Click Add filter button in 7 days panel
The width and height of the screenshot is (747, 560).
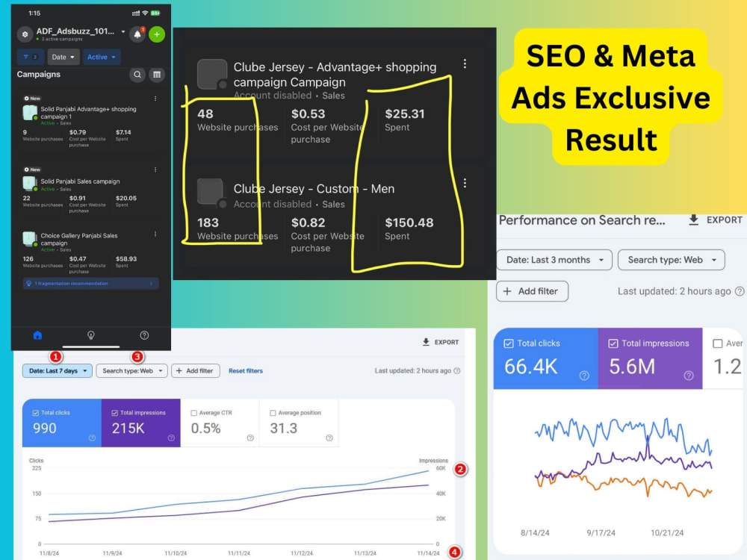195,370
